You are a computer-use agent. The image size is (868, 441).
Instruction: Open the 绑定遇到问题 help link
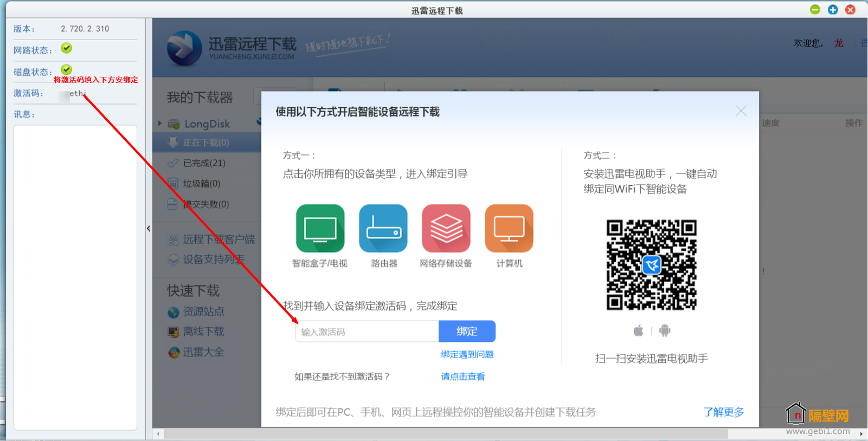[467, 354]
